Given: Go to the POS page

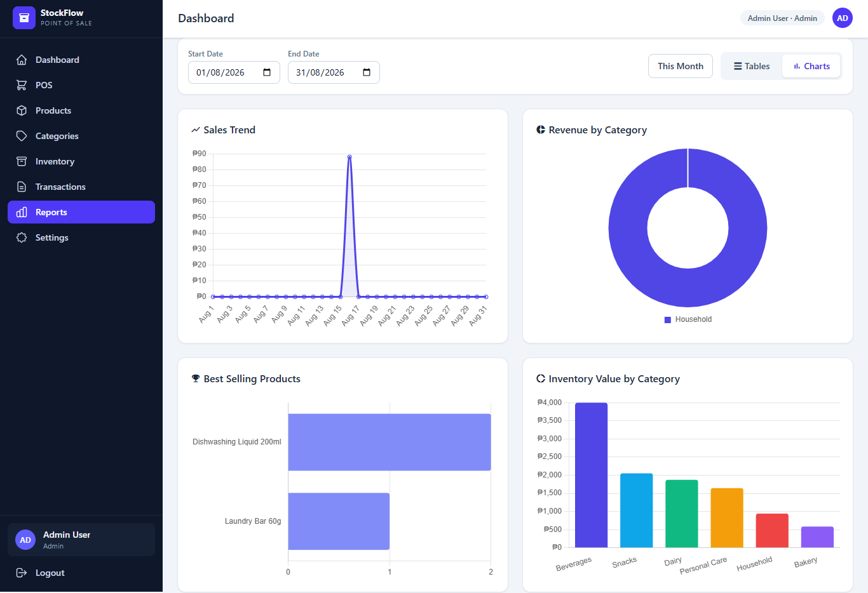Looking at the screenshot, I should pyautogui.click(x=81, y=85).
